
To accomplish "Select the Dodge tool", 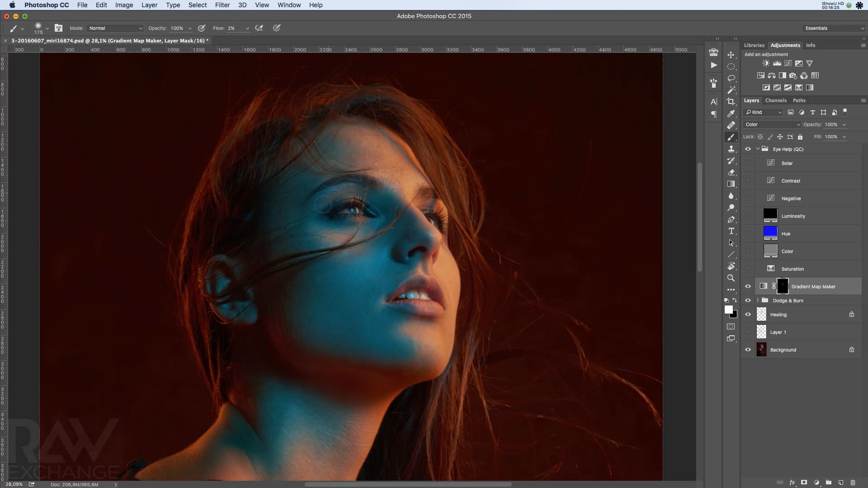I will coord(731,207).
